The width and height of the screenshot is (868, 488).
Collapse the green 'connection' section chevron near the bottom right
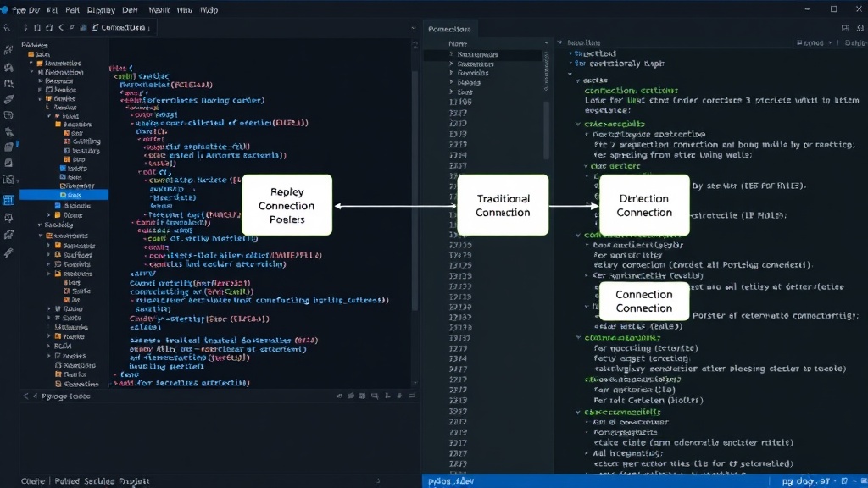pyautogui.click(x=578, y=413)
